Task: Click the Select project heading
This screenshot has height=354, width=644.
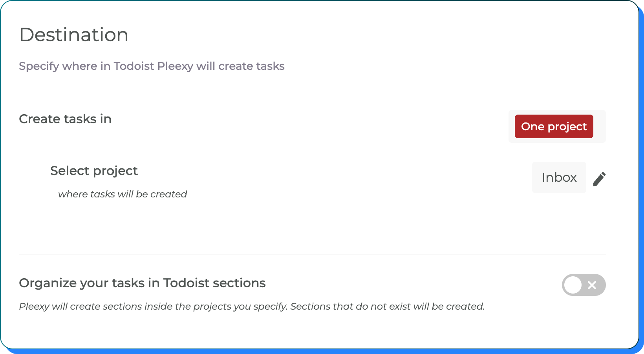Action: [x=94, y=170]
